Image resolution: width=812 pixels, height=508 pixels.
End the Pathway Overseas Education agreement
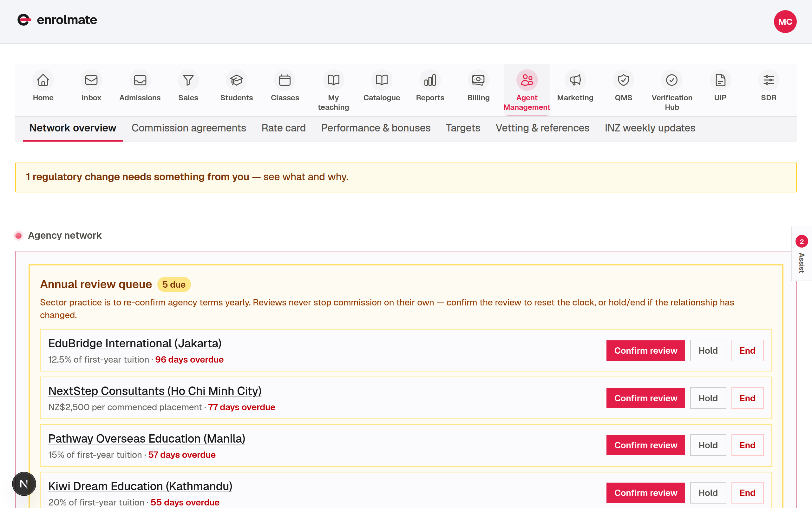click(x=748, y=445)
